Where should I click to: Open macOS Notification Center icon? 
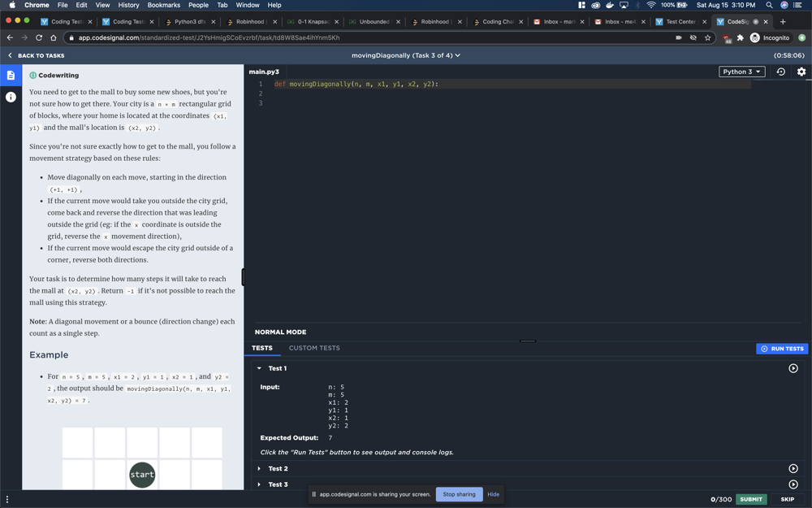click(797, 5)
